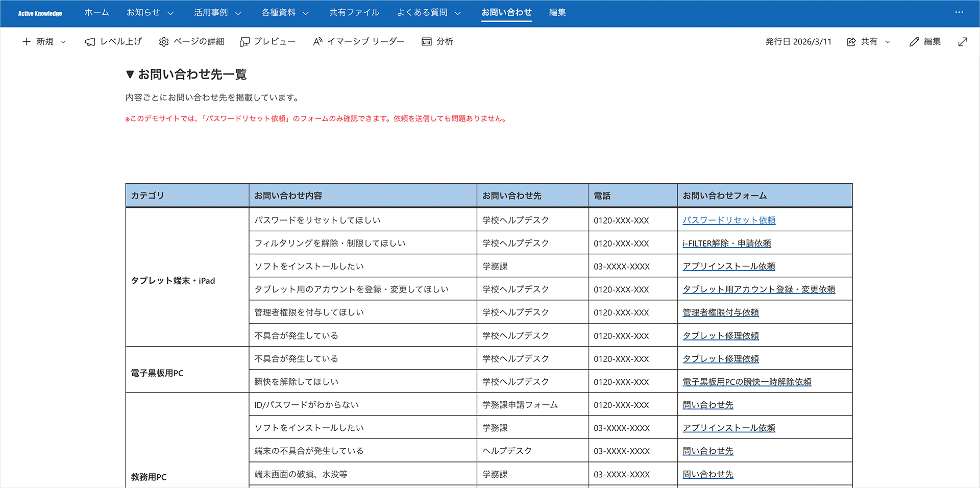
Task: Expand the 活用事例 navigation dropdown
Action: coord(238,13)
